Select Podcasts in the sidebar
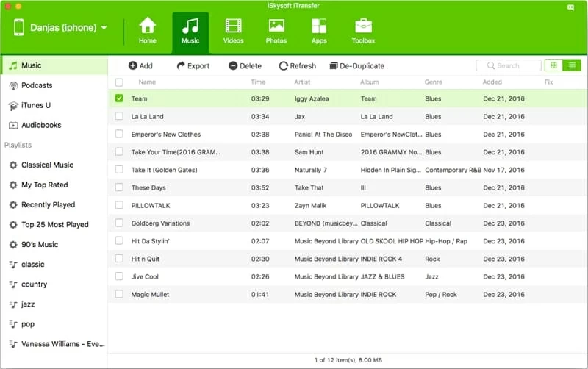588x369 pixels. tap(37, 85)
